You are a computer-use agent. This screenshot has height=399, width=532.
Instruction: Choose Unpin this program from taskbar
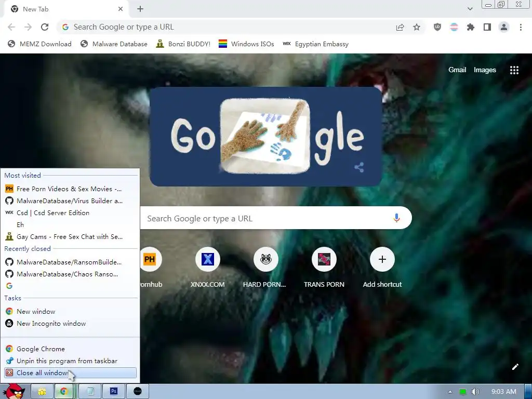[70, 361]
